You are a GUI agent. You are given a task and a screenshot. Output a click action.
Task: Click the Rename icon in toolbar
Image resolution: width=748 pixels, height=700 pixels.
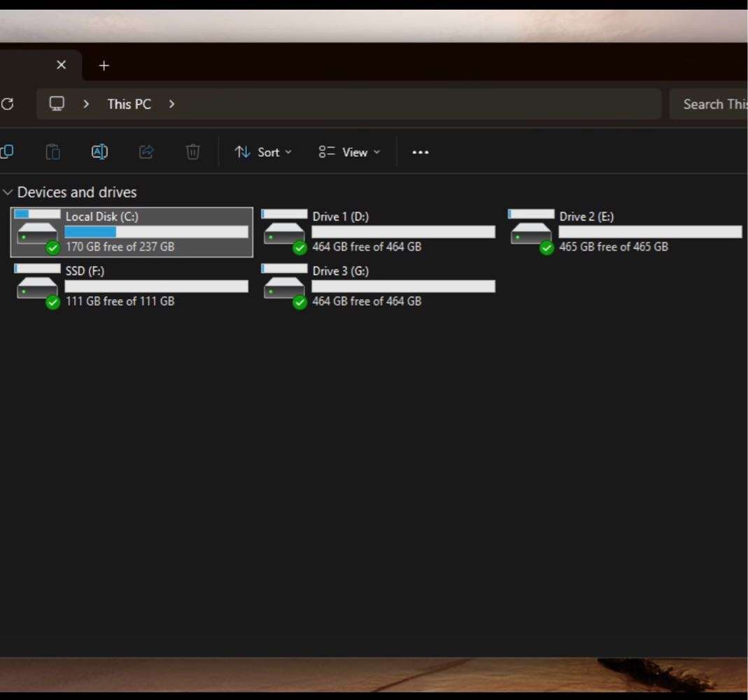pos(99,152)
